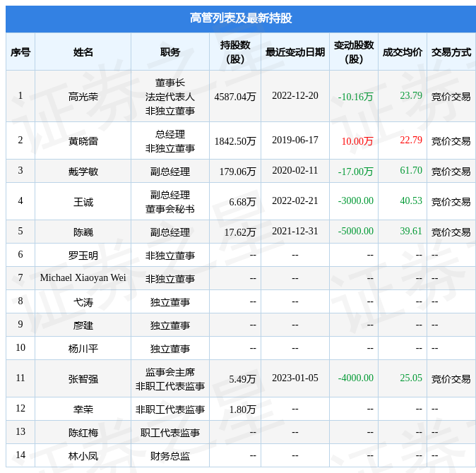The image size is (476, 473).
Task: Click the 交易方式 column header
Action: click(451, 52)
